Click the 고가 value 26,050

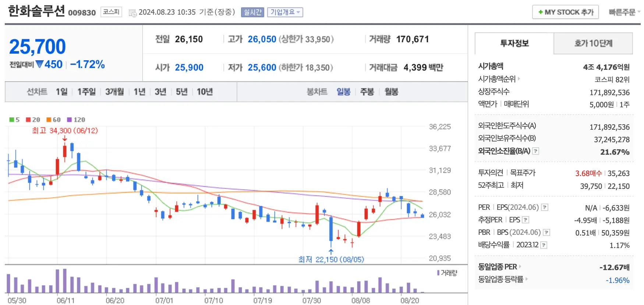[x=262, y=39]
